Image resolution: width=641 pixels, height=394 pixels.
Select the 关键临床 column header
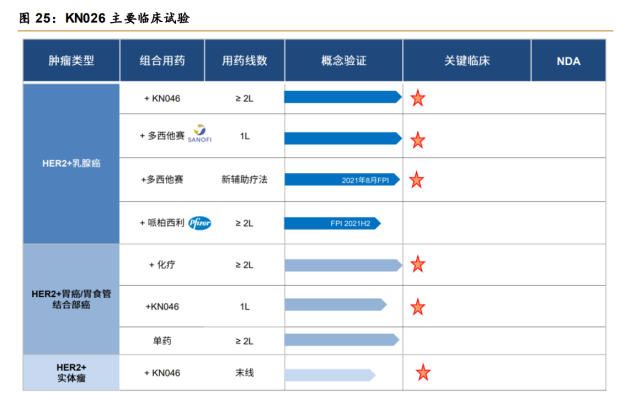click(x=467, y=60)
